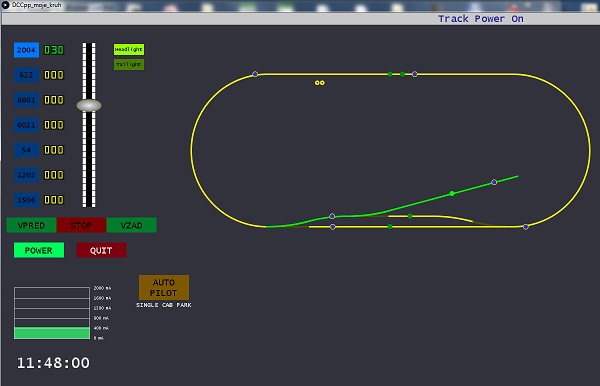The image size is (600, 386).
Task: Activate cab 1202
Action: 26,175
